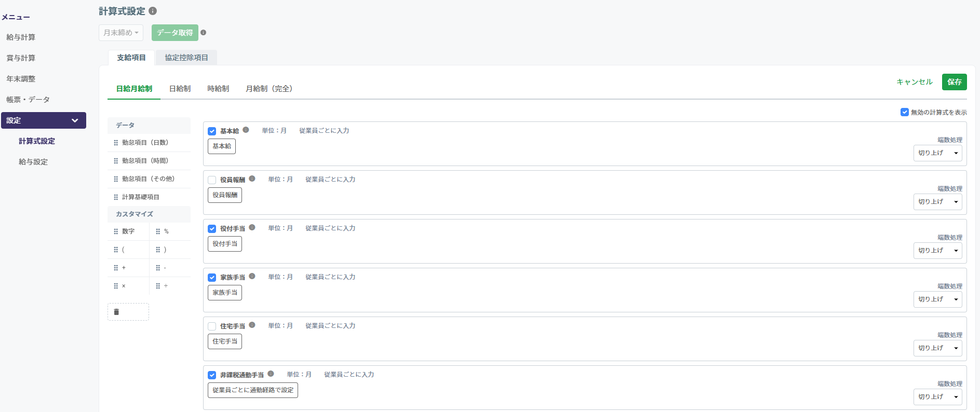Click info icon beside 役付手当 label

pos(252,228)
